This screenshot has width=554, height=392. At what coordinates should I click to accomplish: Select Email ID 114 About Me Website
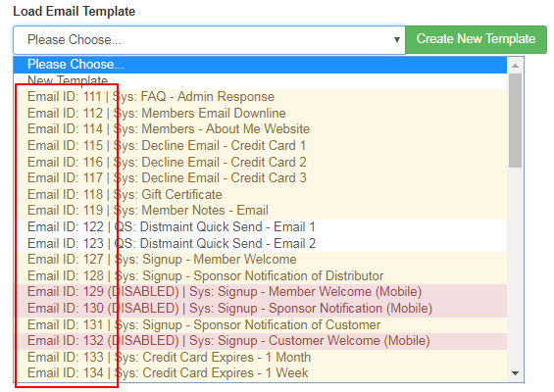[260, 129]
